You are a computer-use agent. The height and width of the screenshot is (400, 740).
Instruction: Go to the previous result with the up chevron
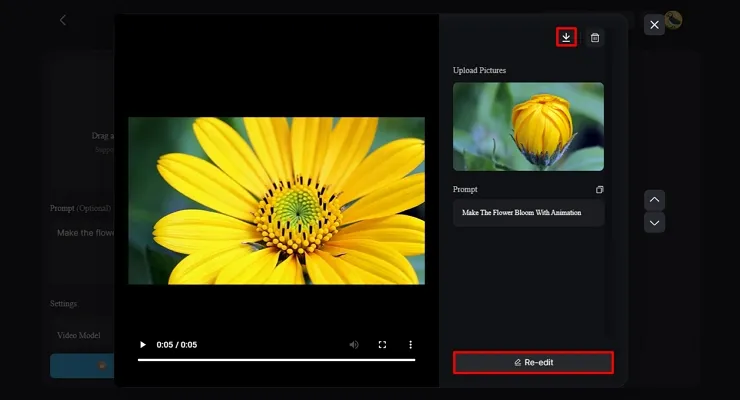[654, 199]
